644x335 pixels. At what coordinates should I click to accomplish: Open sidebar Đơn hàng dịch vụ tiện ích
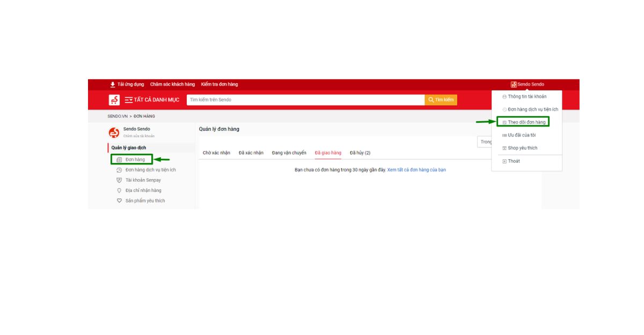(x=151, y=169)
